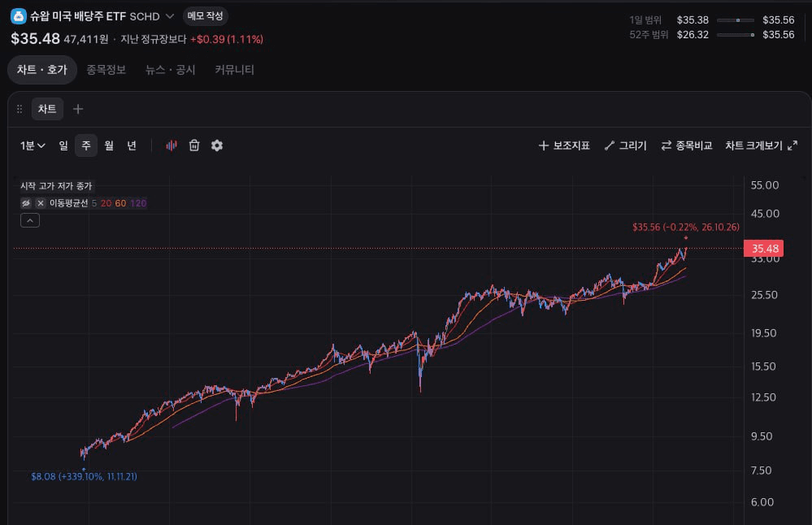
Task: Select the 월 (monthly) timeframe
Action: click(x=109, y=145)
